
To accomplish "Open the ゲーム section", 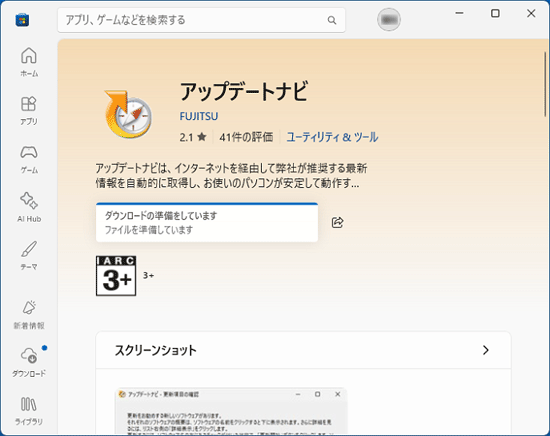I will coord(29,159).
